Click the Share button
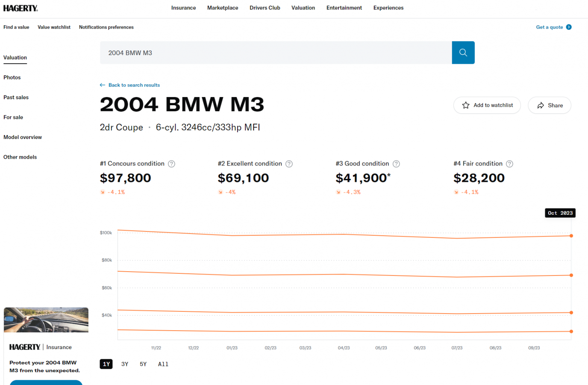 pyautogui.click(x=549, y=105)
